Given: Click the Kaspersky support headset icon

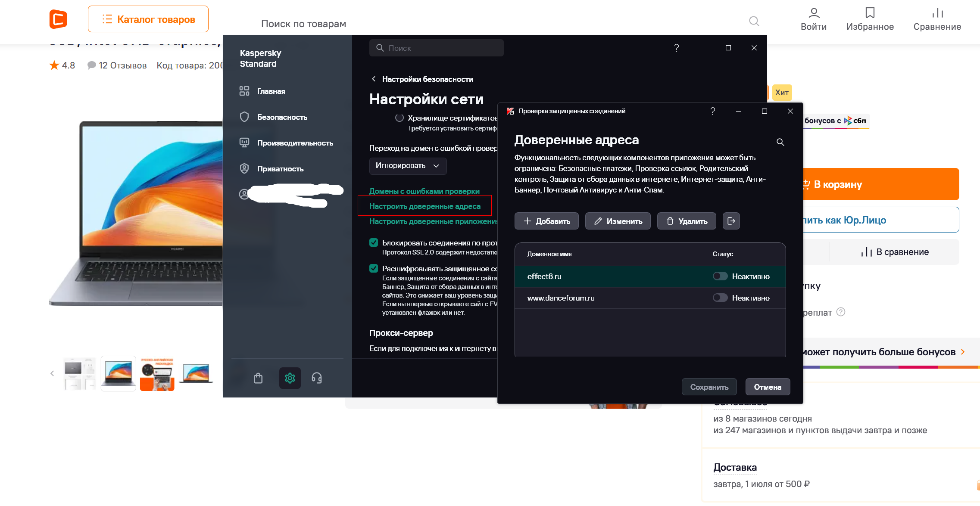Looking at the screenshot, I should 317,378.
